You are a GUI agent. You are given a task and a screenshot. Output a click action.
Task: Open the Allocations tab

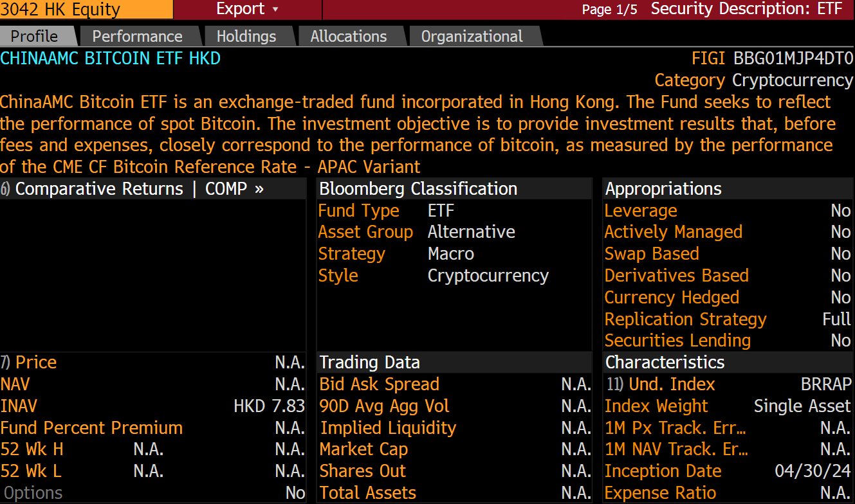click(x=349, y=37)
